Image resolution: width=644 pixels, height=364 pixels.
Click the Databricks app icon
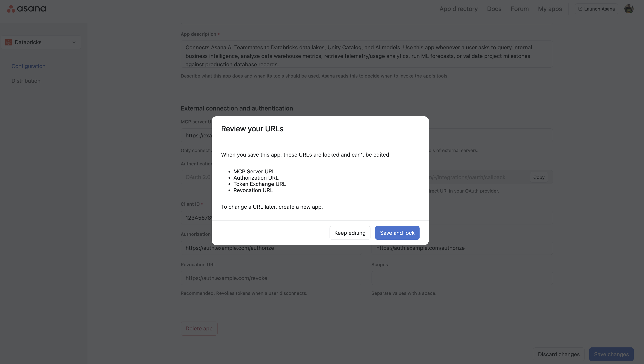tap(8, 42)
